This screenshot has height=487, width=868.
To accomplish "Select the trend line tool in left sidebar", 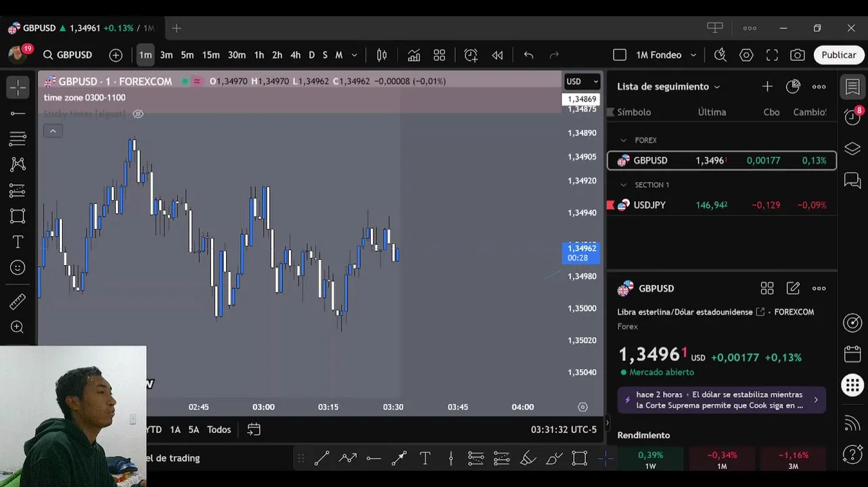I will tap(18, 113).
